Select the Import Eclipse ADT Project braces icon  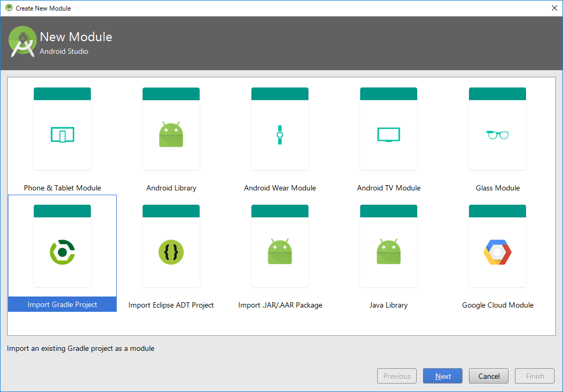(171, 252)
